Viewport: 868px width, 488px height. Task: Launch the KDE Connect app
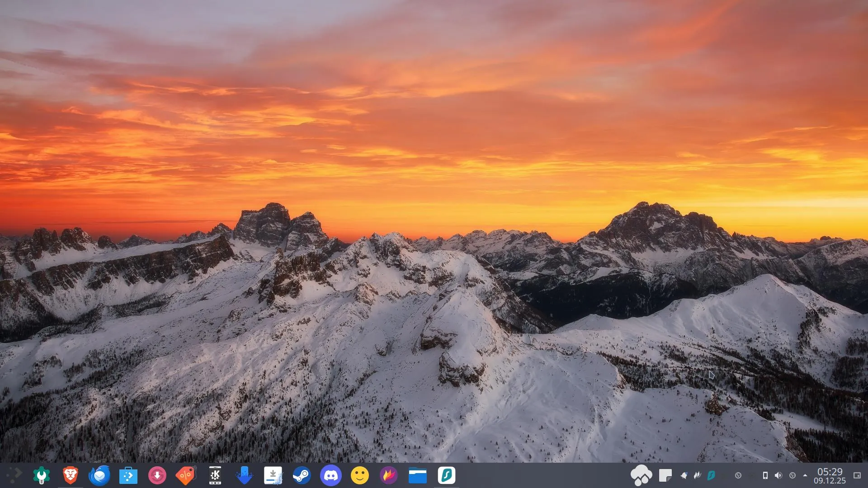click(x=215, y=475)
